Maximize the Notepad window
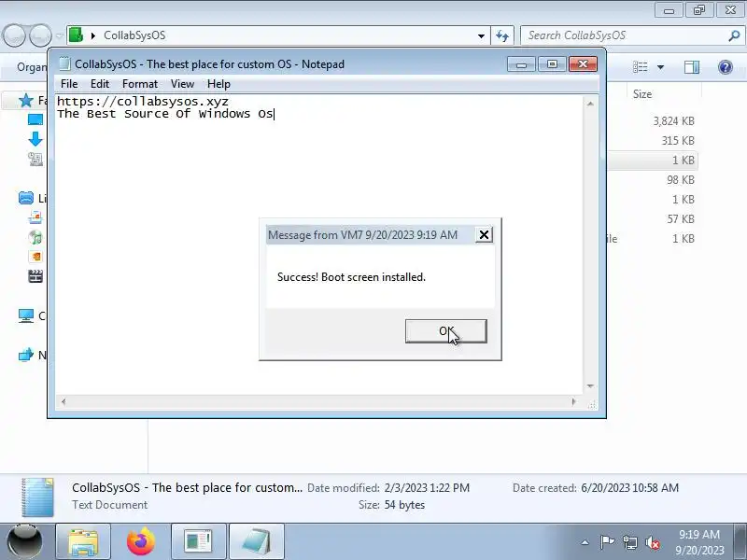Viewport: 747px width, 560px height. [x=552, y=63]
